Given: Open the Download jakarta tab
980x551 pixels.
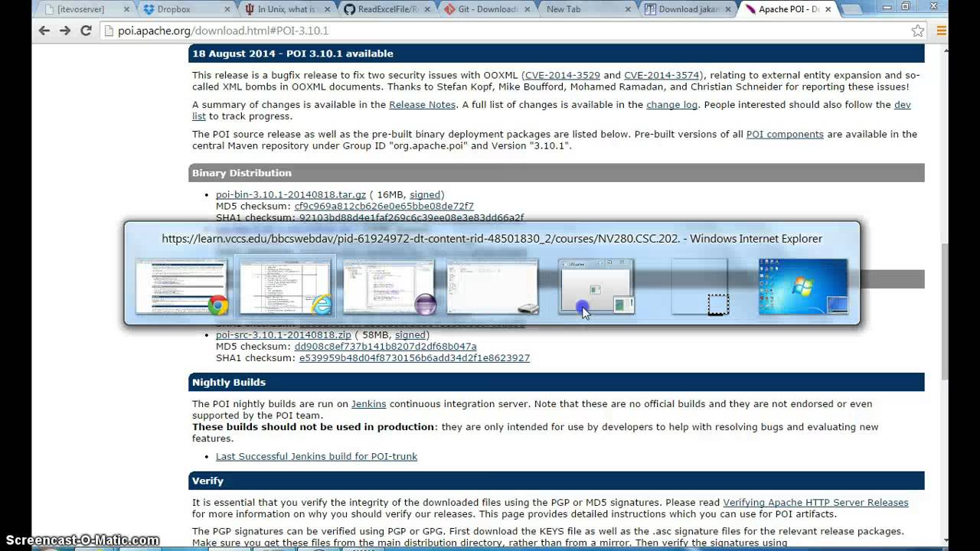Looking at the screenshot, I should (x=688, y=9).
